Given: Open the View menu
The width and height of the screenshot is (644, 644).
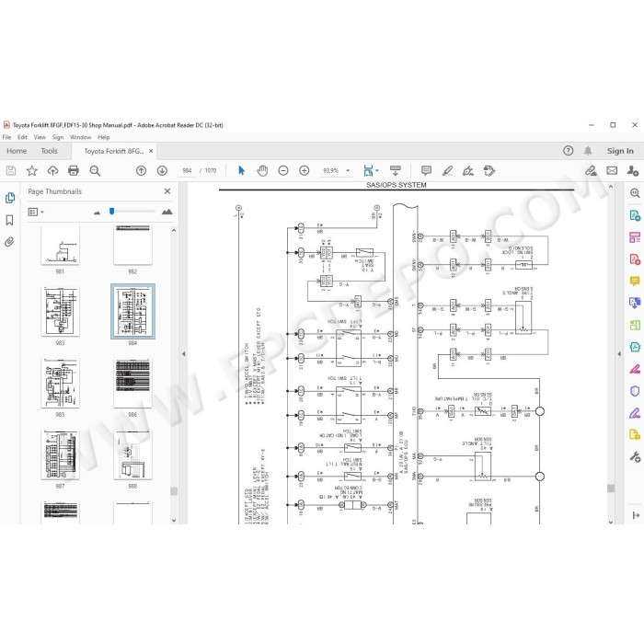Looking at the screenshot, I should click(40, 137).
